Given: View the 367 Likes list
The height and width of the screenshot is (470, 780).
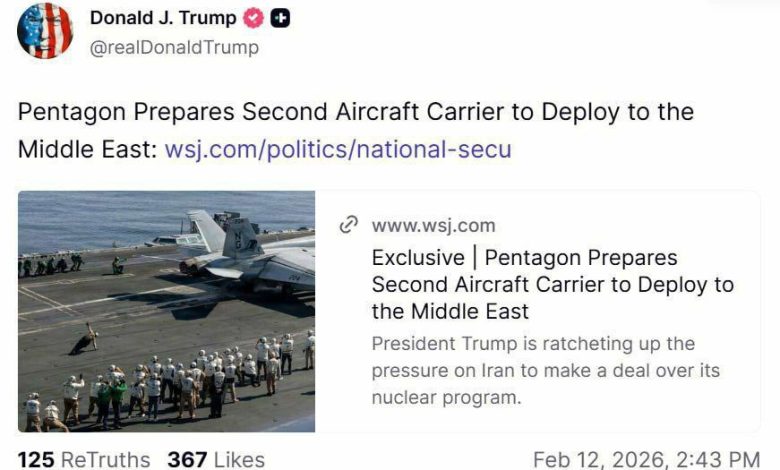Looking at the screenshot, I should (216, 459).
